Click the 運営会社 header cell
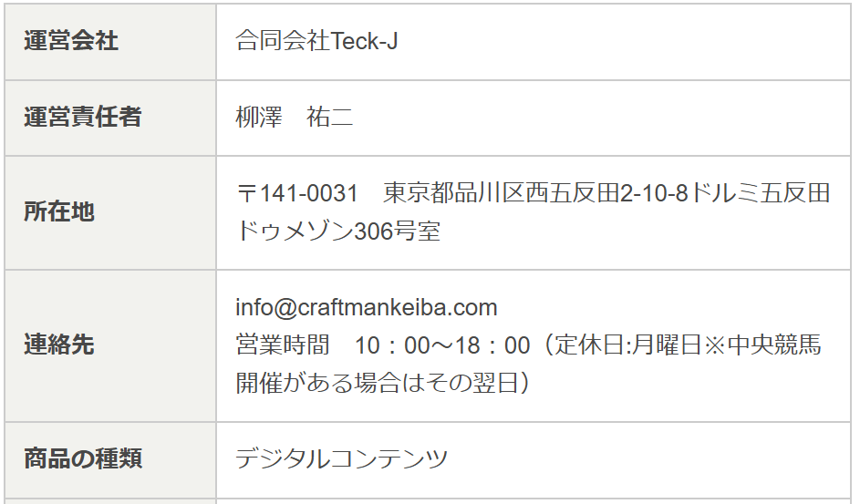This screenshot has width=860, height=504. tap(110, 42)
